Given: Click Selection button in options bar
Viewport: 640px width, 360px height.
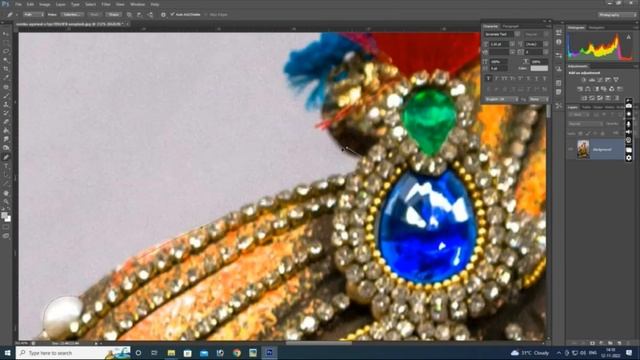Looking at the screenshot, I should coord(71,15).
